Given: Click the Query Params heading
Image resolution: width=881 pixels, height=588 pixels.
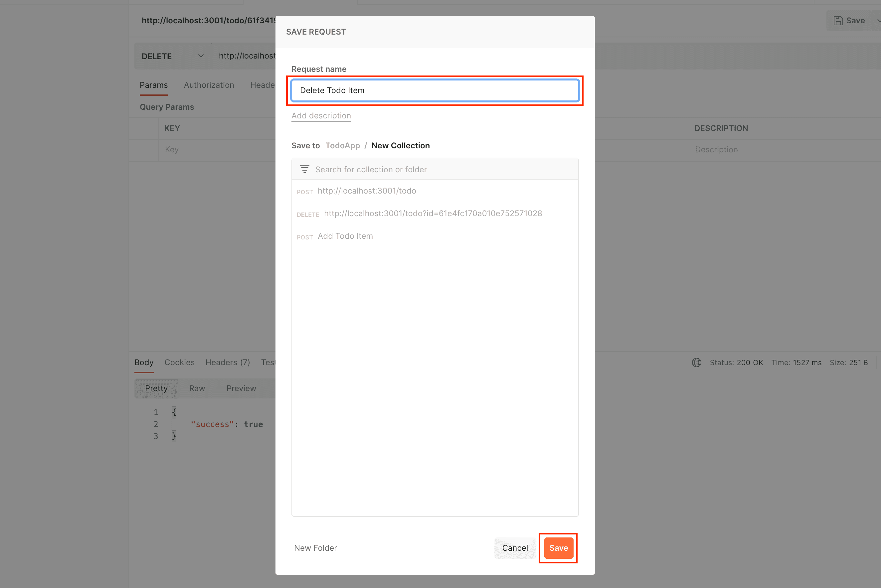Looking at the screenshot, I should 167,107.
